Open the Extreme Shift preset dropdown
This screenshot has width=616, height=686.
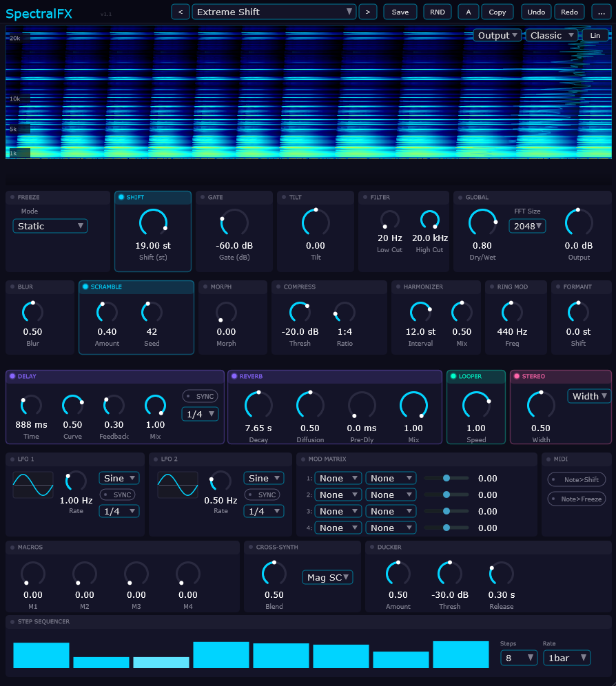point(274,12)
